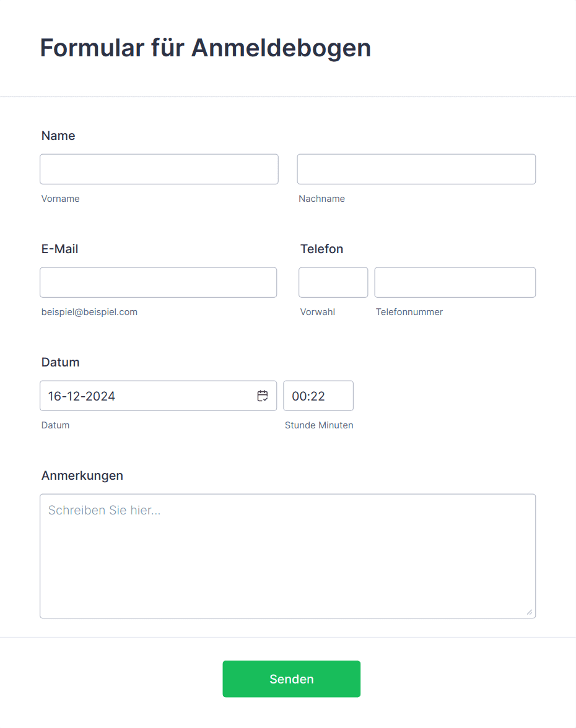Viewport: 576px width, 728px height.
Task: Focus the E-Mail input box
Action: [x=159, y=282]
